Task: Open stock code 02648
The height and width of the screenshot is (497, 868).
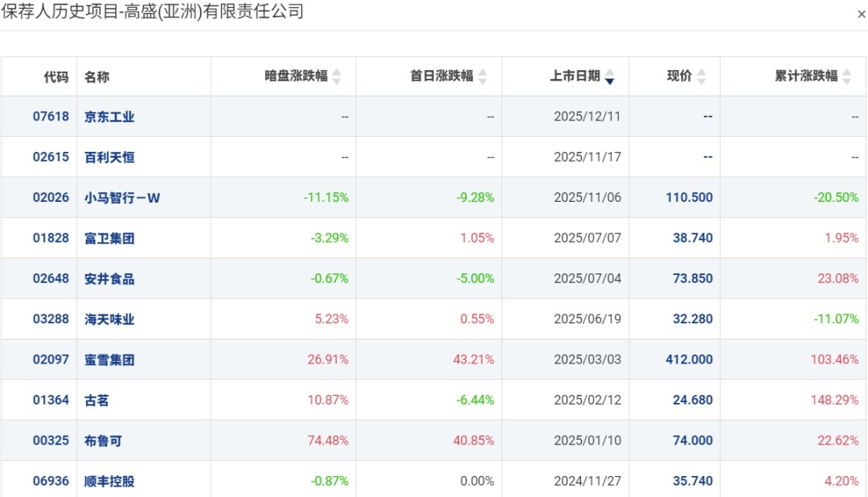Action: click(x=51, y=278)
